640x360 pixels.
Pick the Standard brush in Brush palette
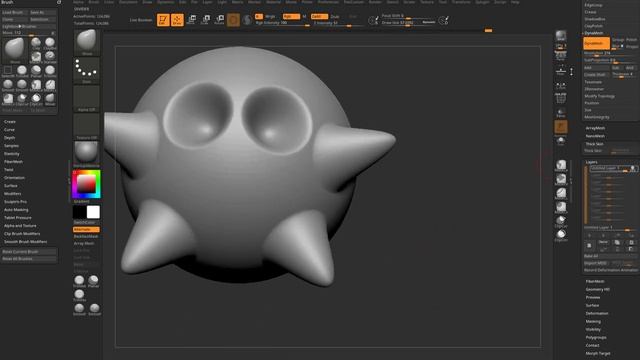[50, 57]
